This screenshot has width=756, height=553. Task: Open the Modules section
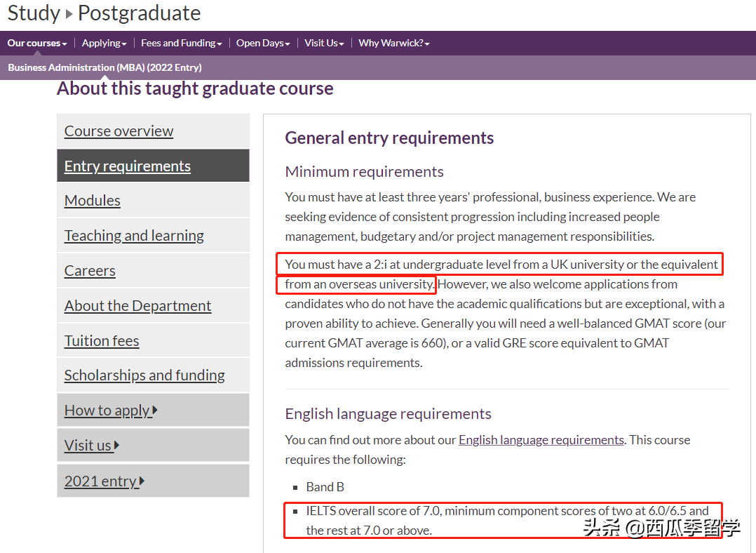93,201
